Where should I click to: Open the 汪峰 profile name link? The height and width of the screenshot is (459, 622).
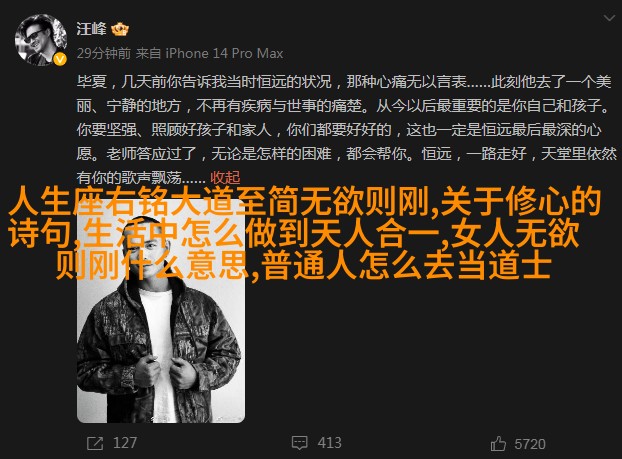[92, 29]
